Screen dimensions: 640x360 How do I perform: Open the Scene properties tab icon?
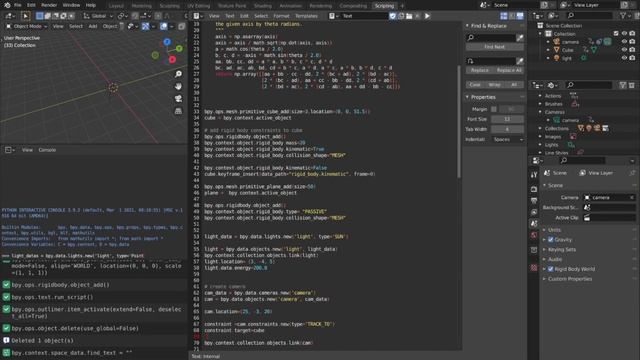(x=534, y=224)
